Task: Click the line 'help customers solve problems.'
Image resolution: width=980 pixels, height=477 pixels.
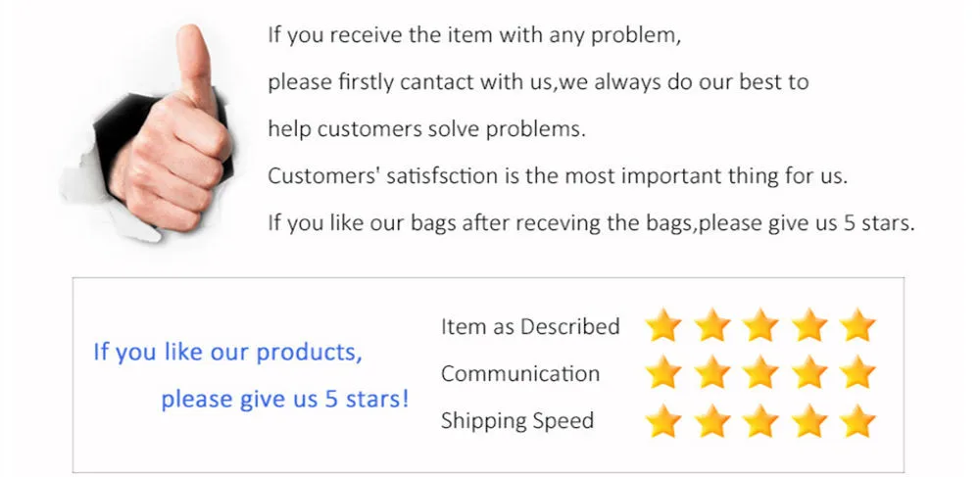Action: (x=427, y=129)
